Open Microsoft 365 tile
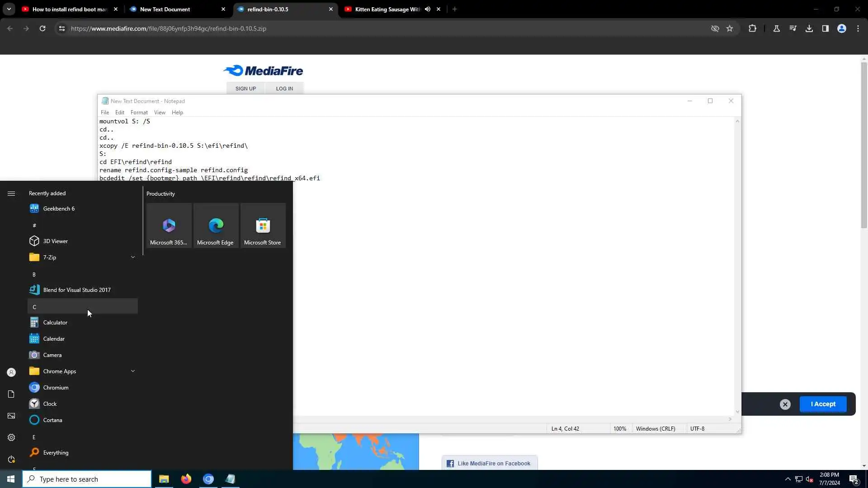Screen dimensions: 868x488 [x=169, y=225]
